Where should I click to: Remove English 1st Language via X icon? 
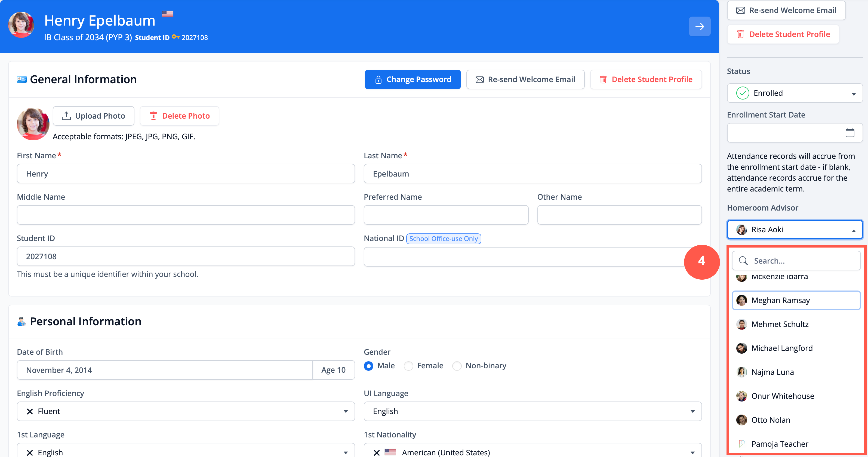(x=30, y=452)
